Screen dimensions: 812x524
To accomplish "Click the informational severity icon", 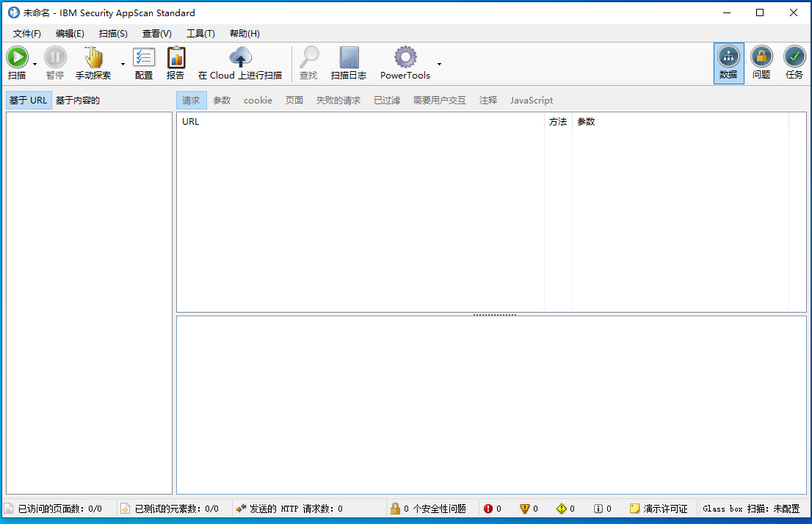I will (x=598, y=509).
